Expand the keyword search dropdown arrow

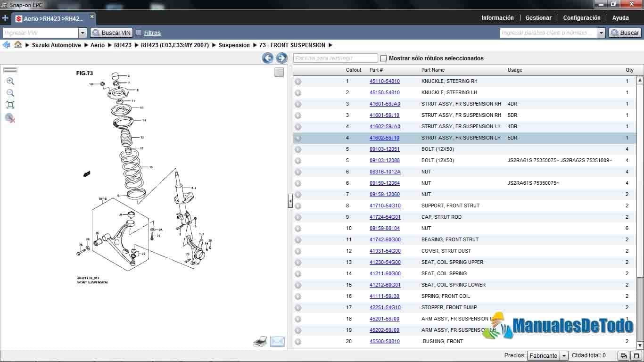(x=601, y=33)
